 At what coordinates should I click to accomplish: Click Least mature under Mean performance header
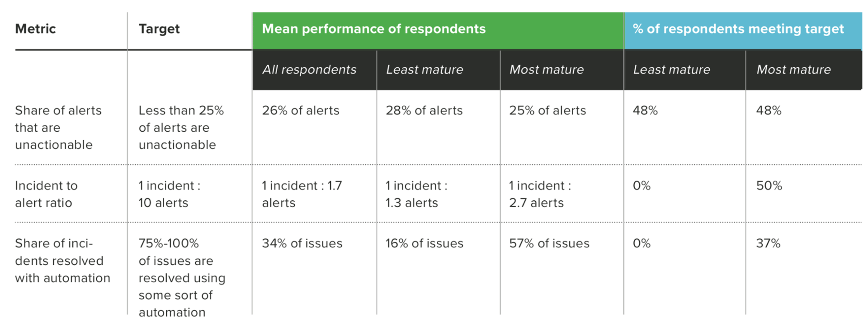[425, 70]
